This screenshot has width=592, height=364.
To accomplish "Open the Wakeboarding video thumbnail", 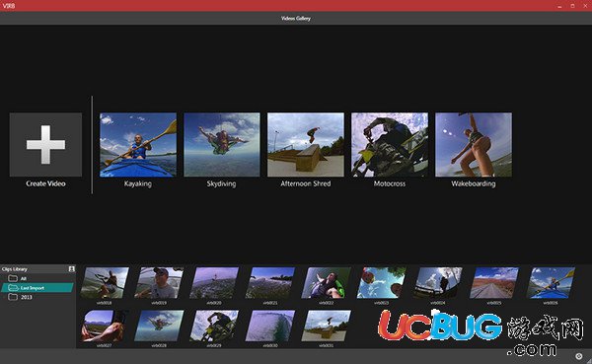I will [474, 145].
